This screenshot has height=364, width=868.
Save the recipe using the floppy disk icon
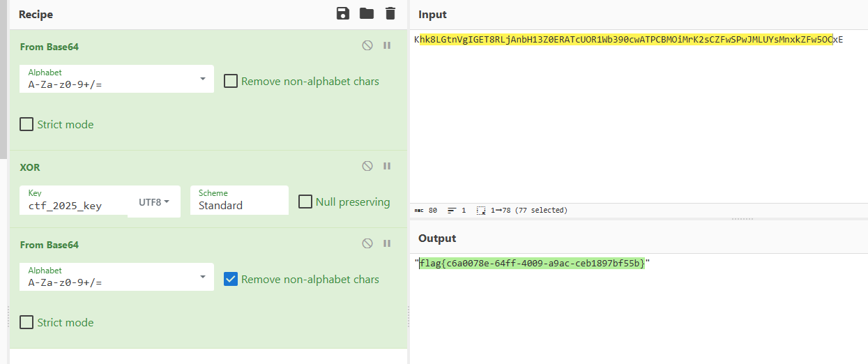tap(342, 14)
